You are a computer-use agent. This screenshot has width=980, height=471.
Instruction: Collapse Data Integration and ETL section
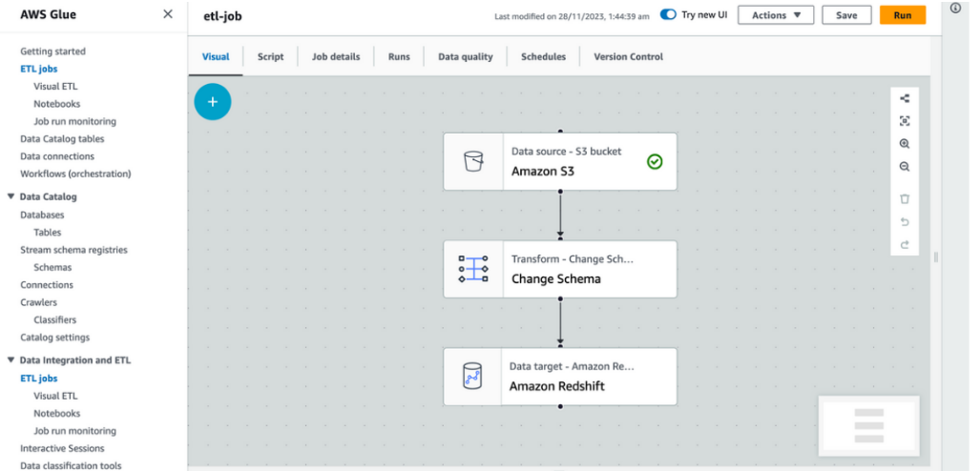[x=10, y=360]
